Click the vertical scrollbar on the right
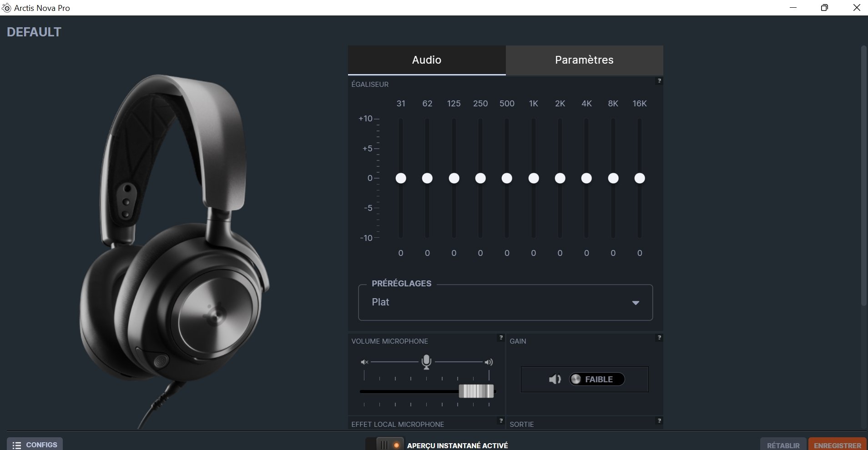868x450 pixels. [864, 175]
